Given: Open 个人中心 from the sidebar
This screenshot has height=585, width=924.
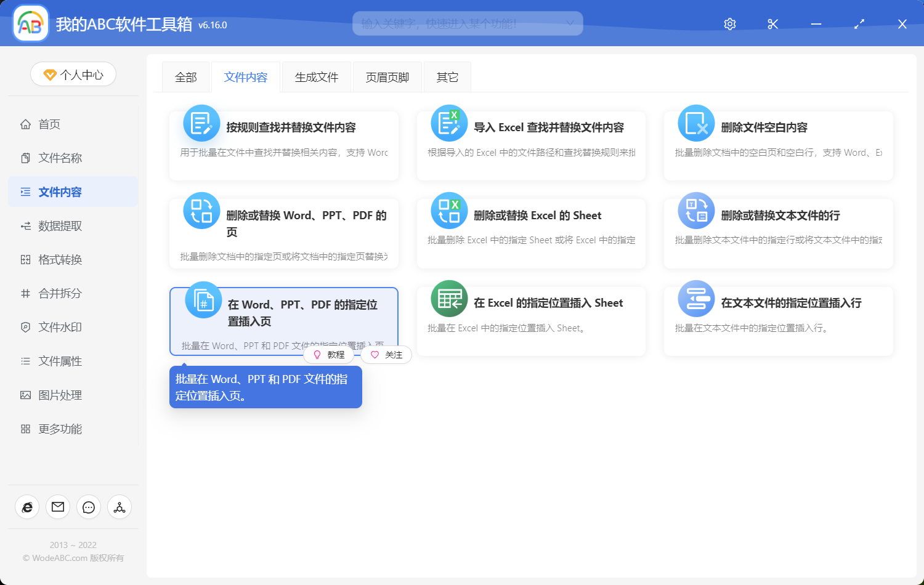Looking at the screenshot, I should click(x=73, y=74).
